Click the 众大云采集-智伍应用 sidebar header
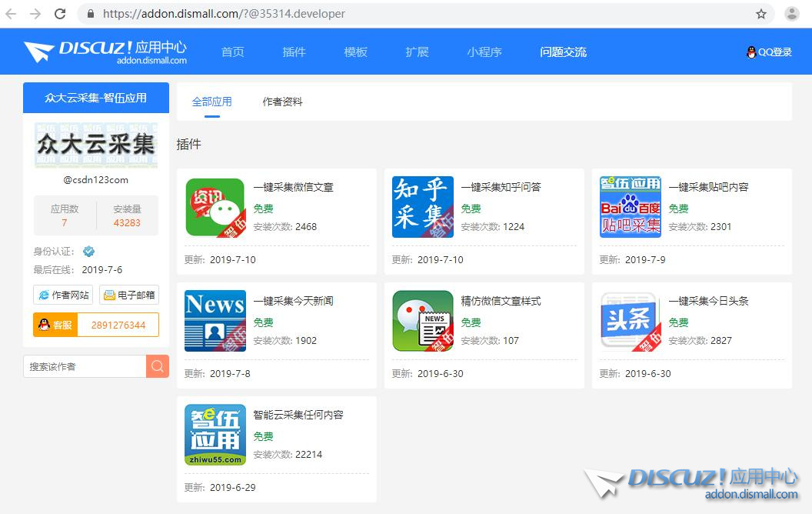Screen dimensions: 812x514 click(x=96, y=98)
